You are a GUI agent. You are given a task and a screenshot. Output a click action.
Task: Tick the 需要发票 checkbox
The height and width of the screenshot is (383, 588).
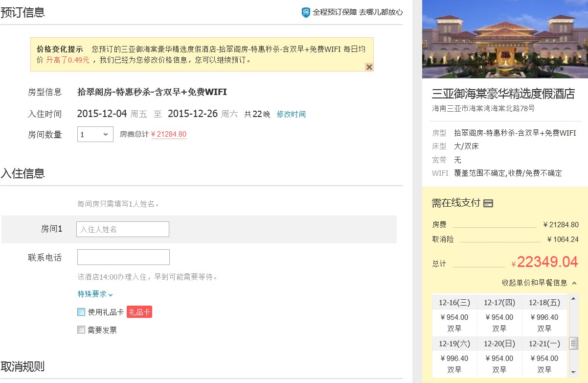pyautogui.click(x=81, y=330)
